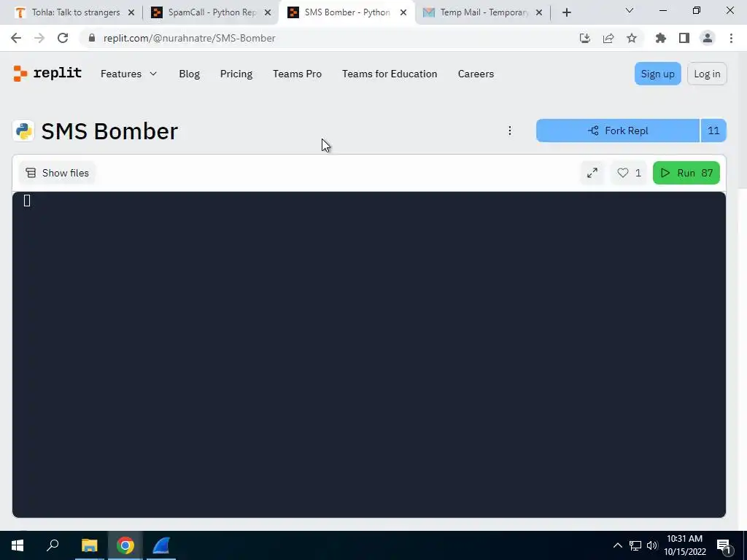Viewport: 747px width, 560px height.
Task: Click the Replit logo
Action: [x=47, y=74]
